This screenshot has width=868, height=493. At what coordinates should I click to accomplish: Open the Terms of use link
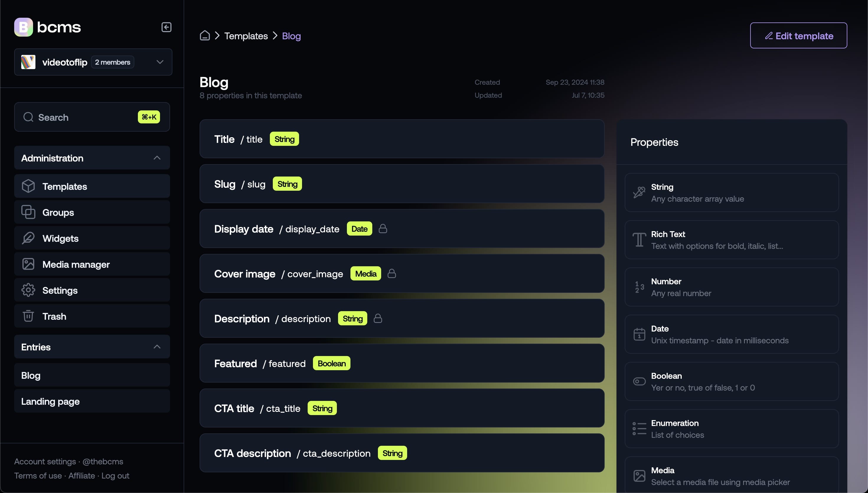(38, 475)
